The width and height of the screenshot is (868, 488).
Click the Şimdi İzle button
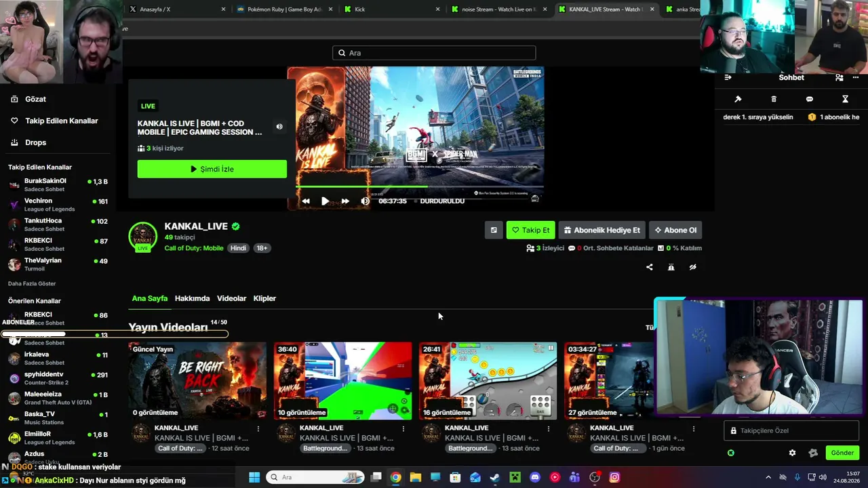(212, 169)
